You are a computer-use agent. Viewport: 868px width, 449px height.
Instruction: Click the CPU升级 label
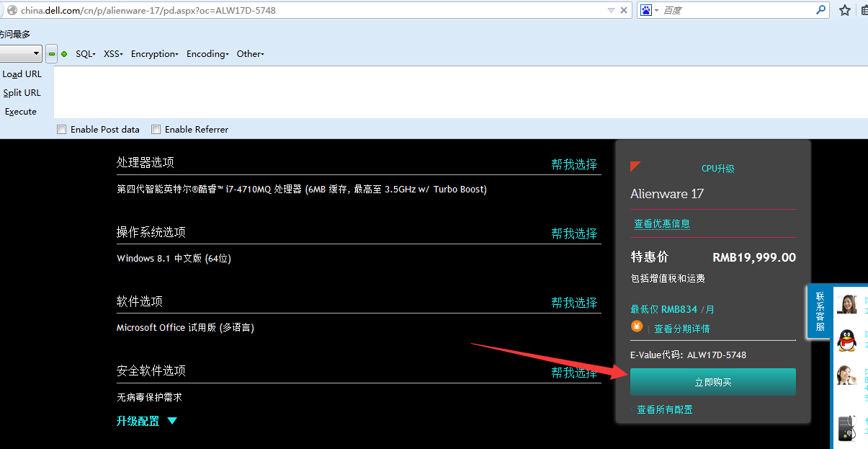(x=717, y=169)
